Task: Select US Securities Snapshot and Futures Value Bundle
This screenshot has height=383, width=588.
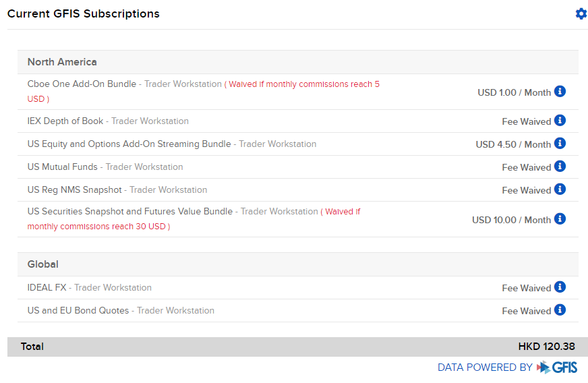Action: (x=129, y=212)
